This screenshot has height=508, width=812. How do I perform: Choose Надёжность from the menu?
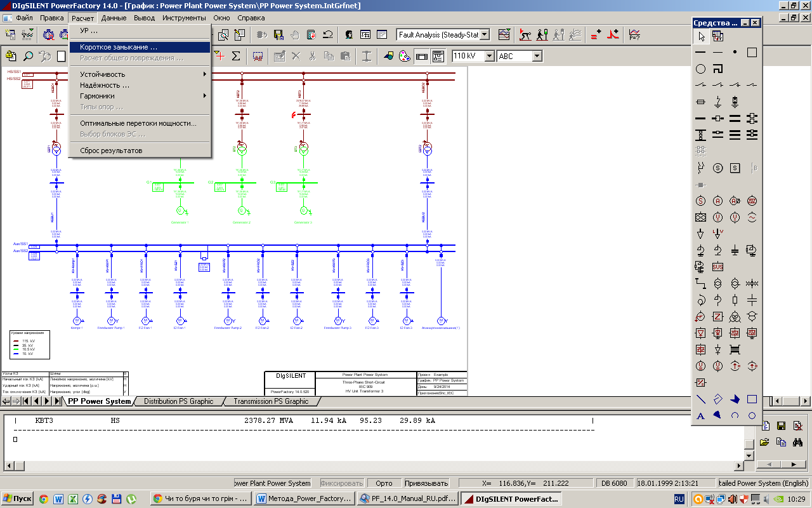coord(140,85)
